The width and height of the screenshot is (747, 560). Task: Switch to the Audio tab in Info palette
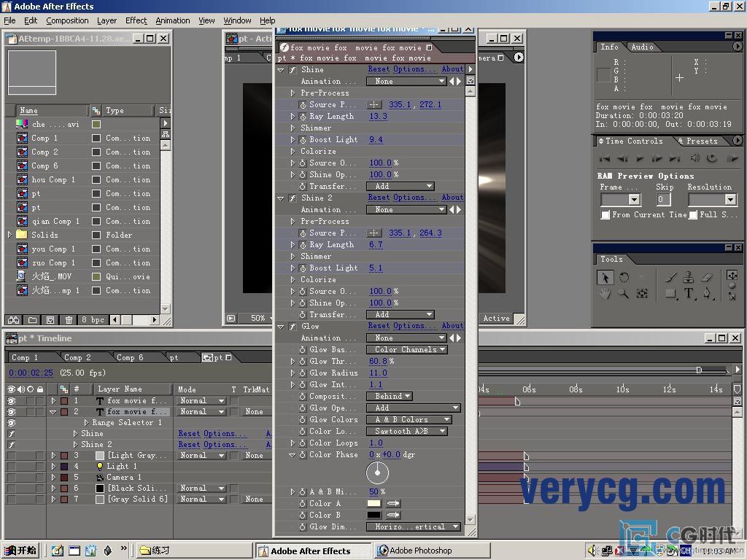pos(642,47)
